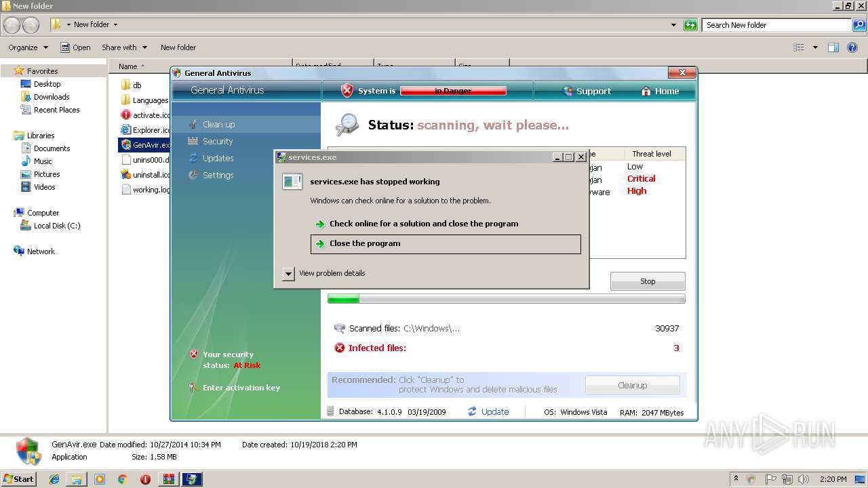Click the red X Infected files icon
This screenshot has height=488, width=868.
click(x=340, y=348)
